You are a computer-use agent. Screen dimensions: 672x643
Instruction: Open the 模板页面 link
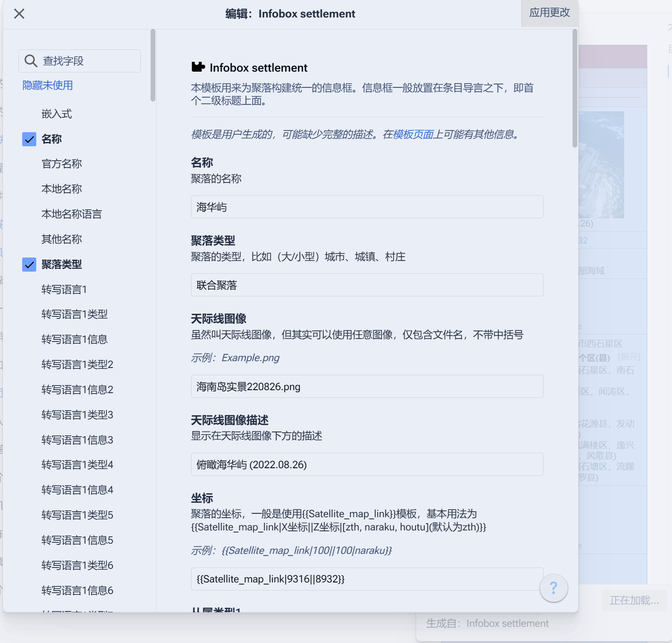[x=413, y=134]
